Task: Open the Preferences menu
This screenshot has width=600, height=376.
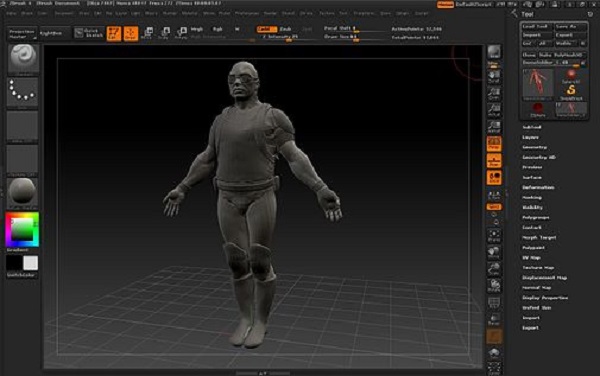Action: point(247,13)
